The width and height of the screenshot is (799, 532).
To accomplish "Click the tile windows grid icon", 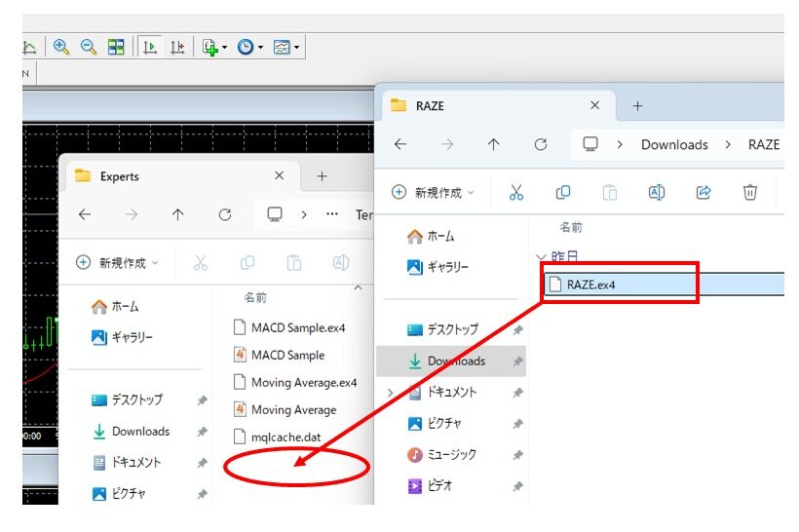I will (x=116, y=47).
